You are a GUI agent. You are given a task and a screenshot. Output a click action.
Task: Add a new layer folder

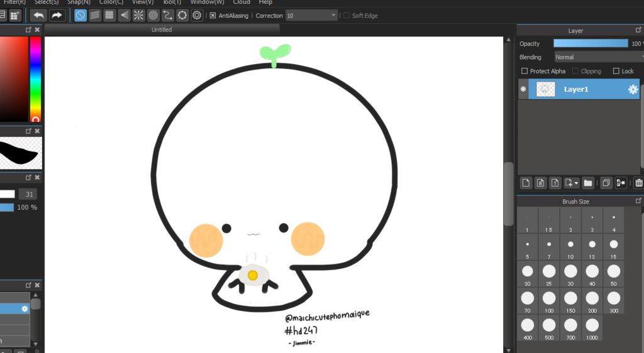[588, 183]
